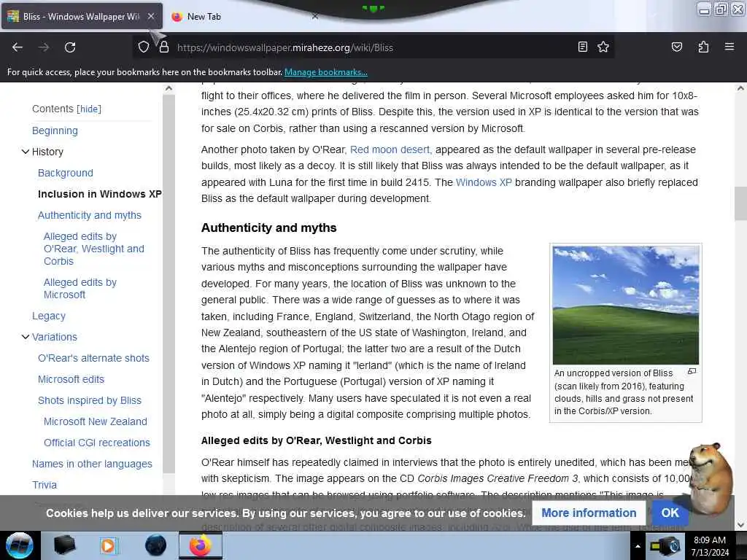The height and width of the screenshot is (560, 747).
Task: Open Alleged edits by O'Rear, Westlight section link
Action: (x=94, y=249)
